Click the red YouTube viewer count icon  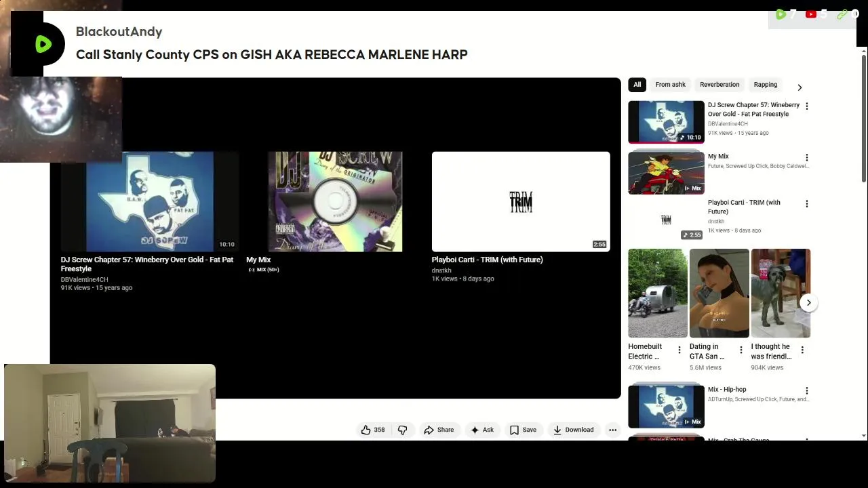811,14
